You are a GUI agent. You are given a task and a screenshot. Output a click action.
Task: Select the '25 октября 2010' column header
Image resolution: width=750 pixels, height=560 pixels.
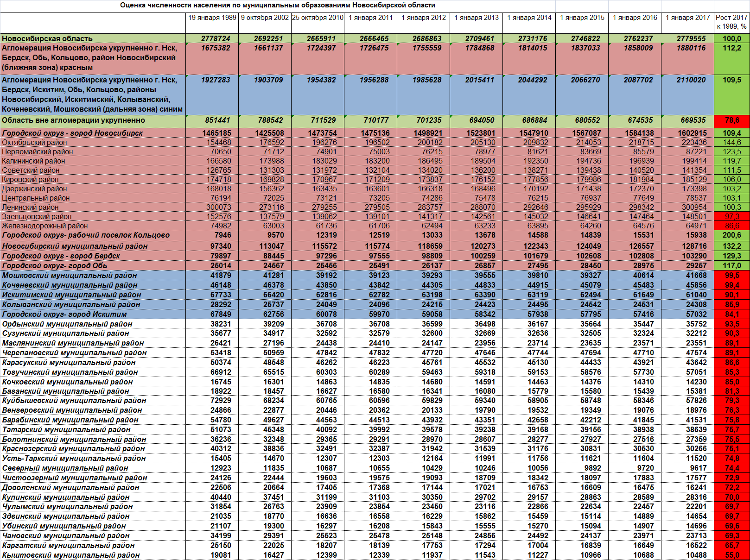tap(318, 18)
